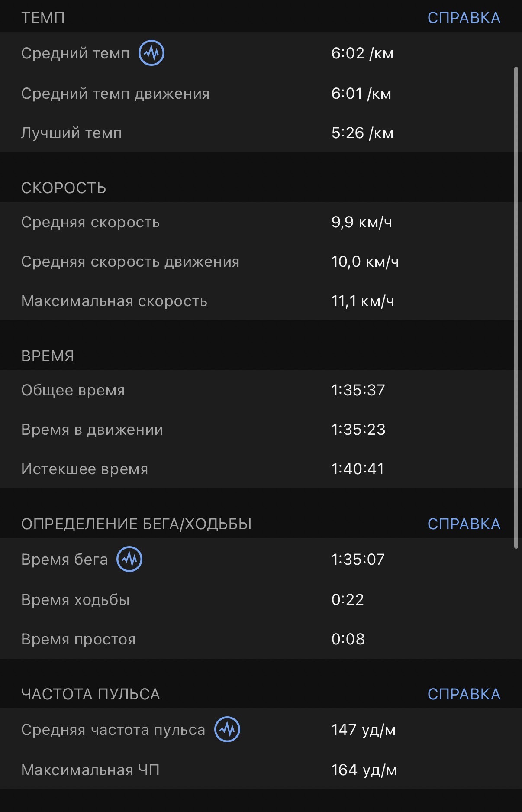Tap the Время в движении row
Screen dimensions: 522x812
click(x=261, y=429)
